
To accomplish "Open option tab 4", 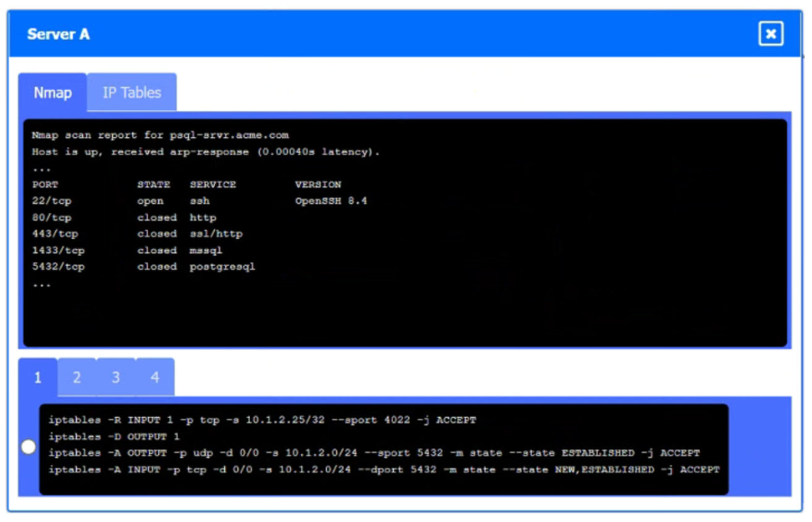I will [154, 377].
